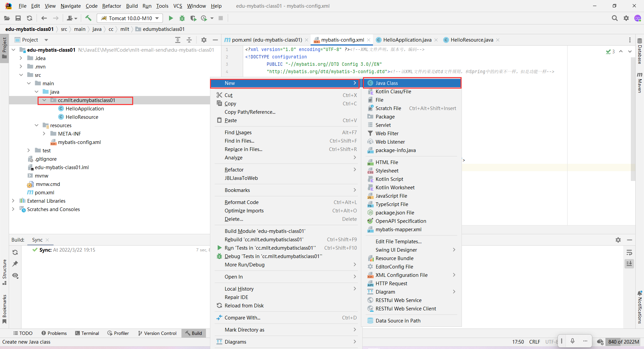Viewport: 644px width, 349px height.
Task: Select HelloResource class in project tree
Action: click(x=82, y=117)
